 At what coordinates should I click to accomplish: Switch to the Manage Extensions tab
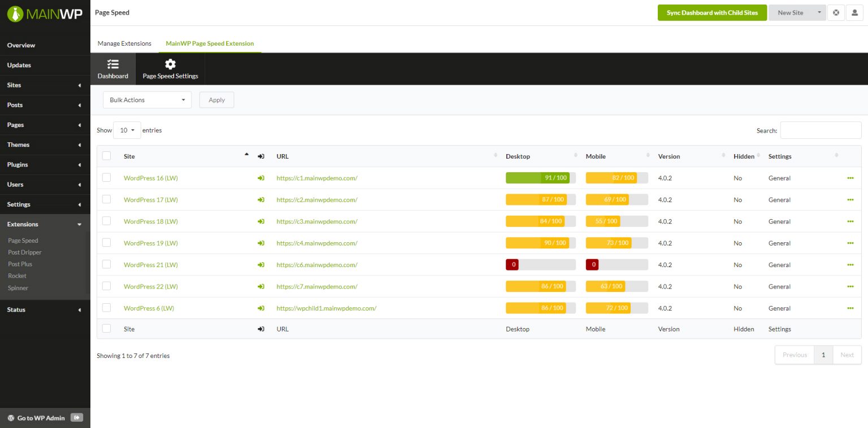(x=124, y=43)
